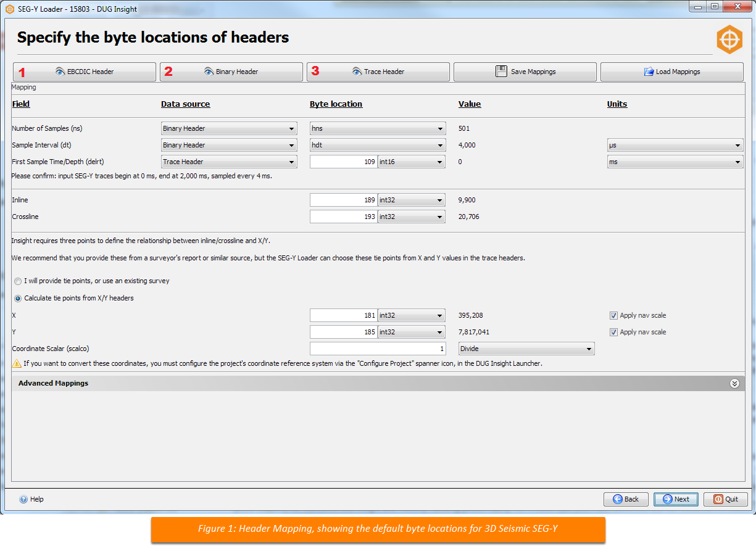Click the Crossline byte location field
This screenshot has width=756, height=554.
point(344,217)
